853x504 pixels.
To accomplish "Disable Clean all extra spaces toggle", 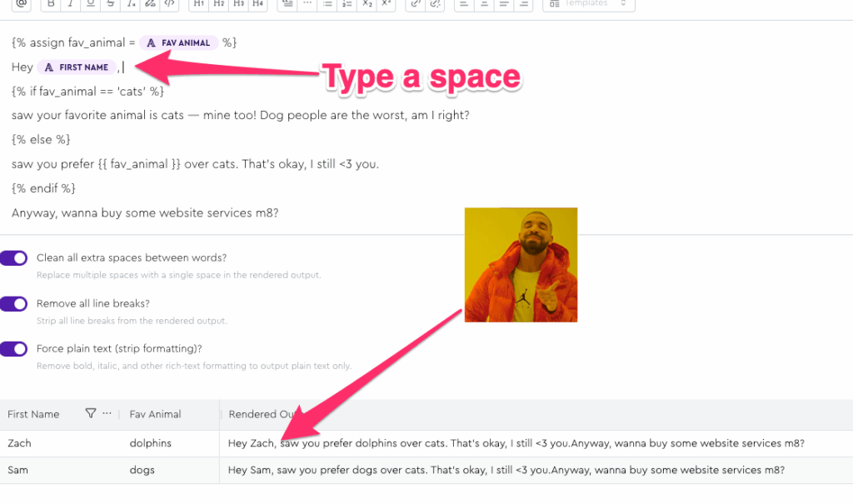I will tap(14, 258).
